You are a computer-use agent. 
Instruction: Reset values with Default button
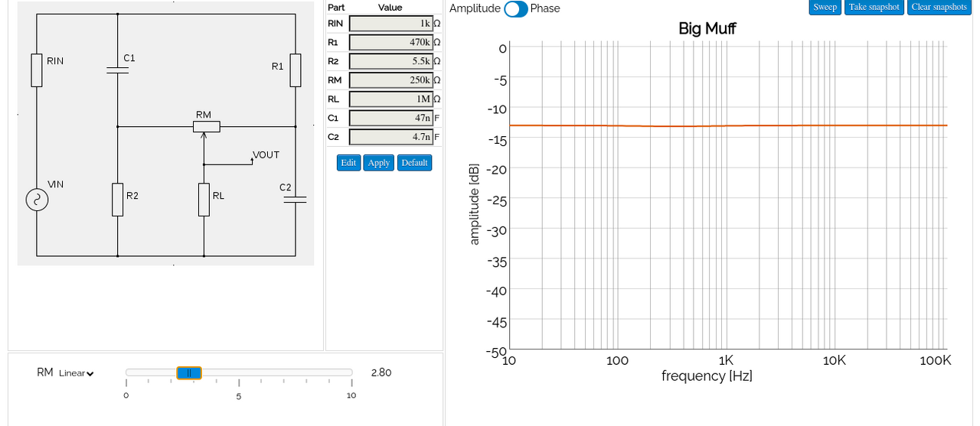pos(414,163)
